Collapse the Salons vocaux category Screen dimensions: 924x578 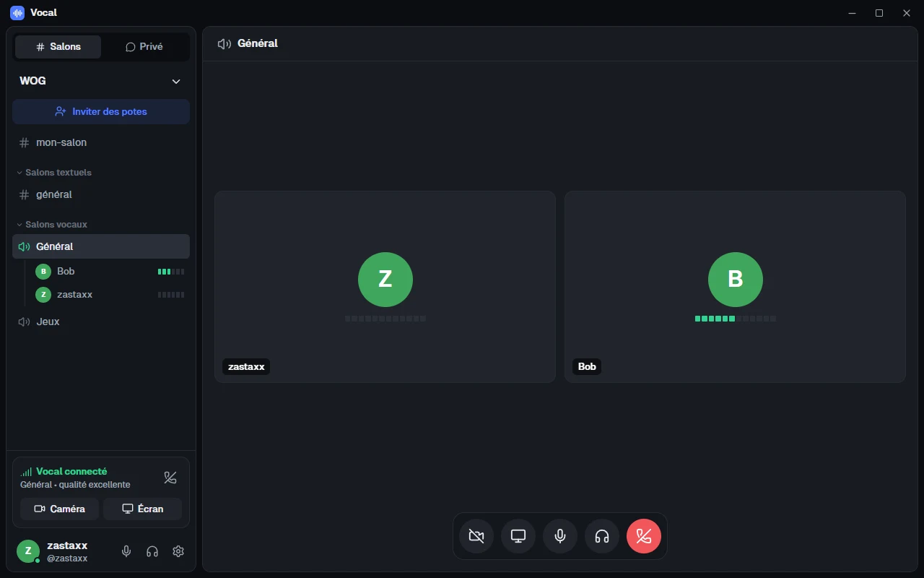52,225
